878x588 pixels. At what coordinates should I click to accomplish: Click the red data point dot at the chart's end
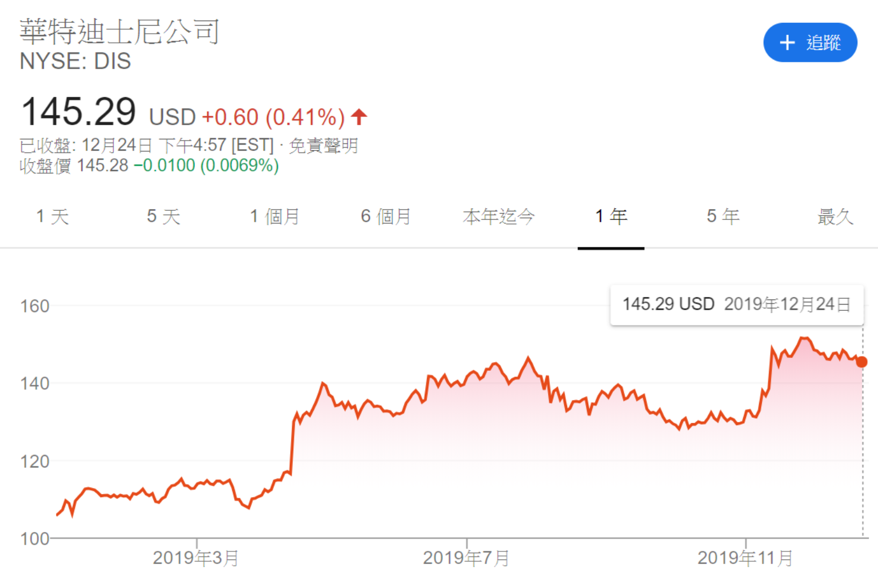[x=861, y=362]
